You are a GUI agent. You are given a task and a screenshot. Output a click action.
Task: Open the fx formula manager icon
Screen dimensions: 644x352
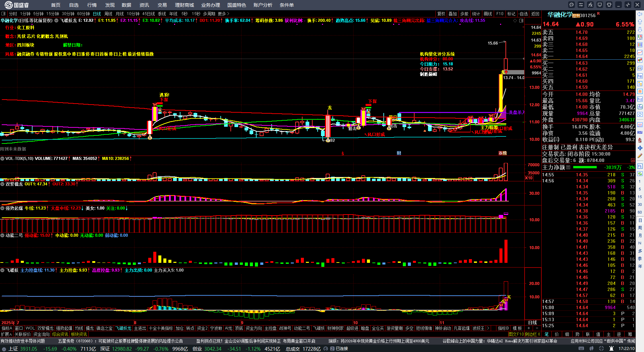(590, 5)
